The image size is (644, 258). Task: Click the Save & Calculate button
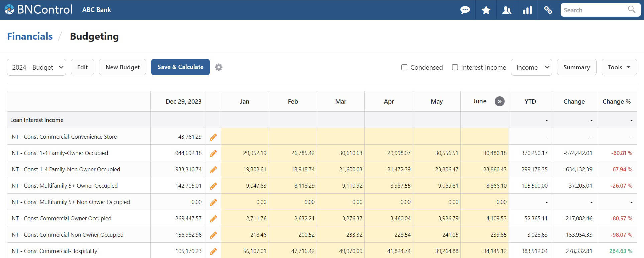[x=181, y=67]
